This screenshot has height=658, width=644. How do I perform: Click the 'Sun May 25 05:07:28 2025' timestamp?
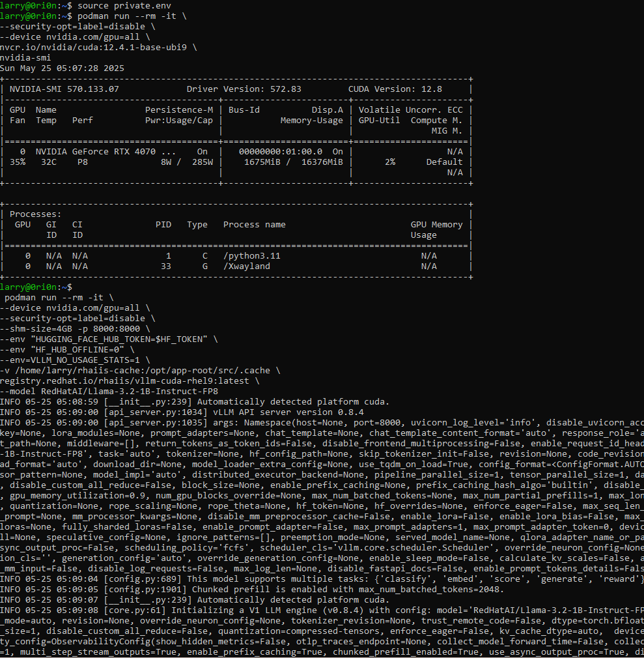62,68
